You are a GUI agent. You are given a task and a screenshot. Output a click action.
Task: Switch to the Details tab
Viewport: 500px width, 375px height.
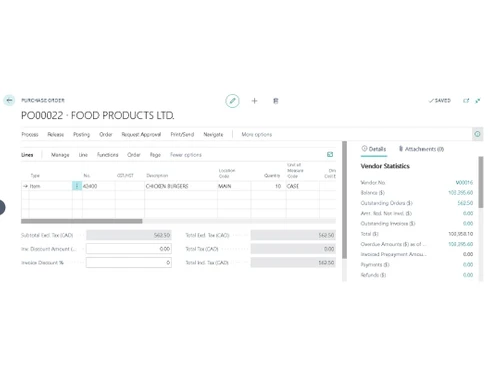click(374, 149)
